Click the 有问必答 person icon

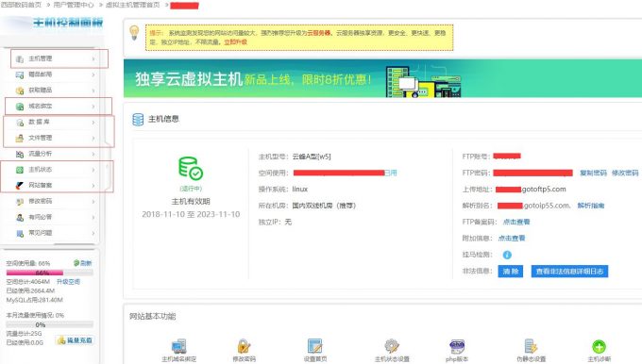click(x=20, y=218)
